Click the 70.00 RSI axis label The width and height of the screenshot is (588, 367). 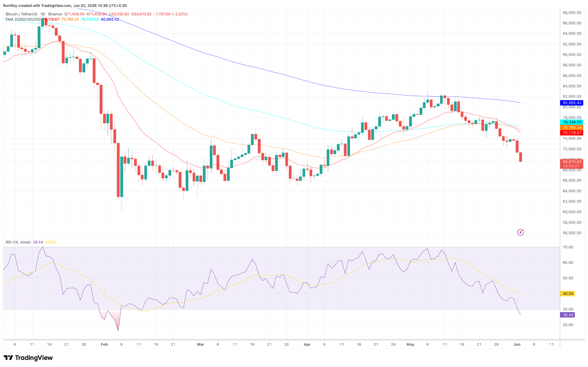(568, 247)
